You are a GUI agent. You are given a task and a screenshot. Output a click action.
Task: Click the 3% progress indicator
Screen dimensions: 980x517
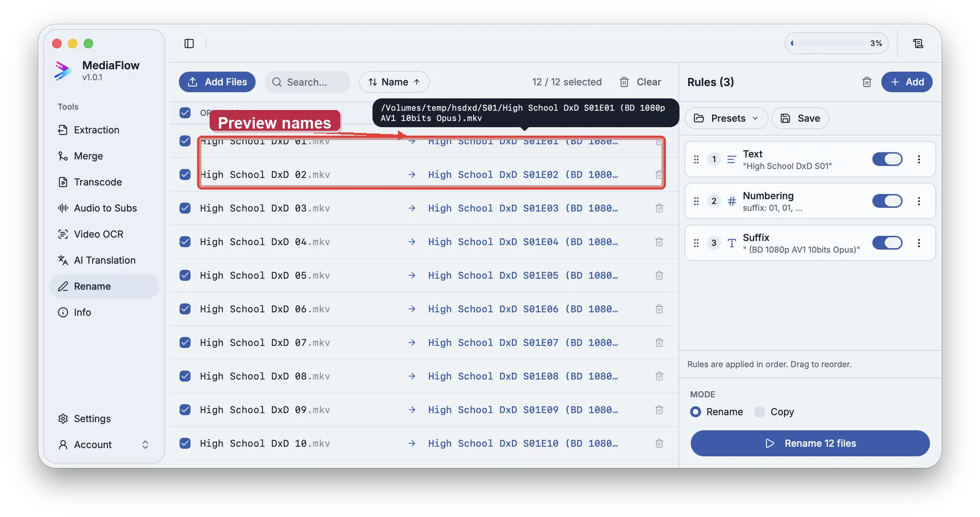pos(836,44)
